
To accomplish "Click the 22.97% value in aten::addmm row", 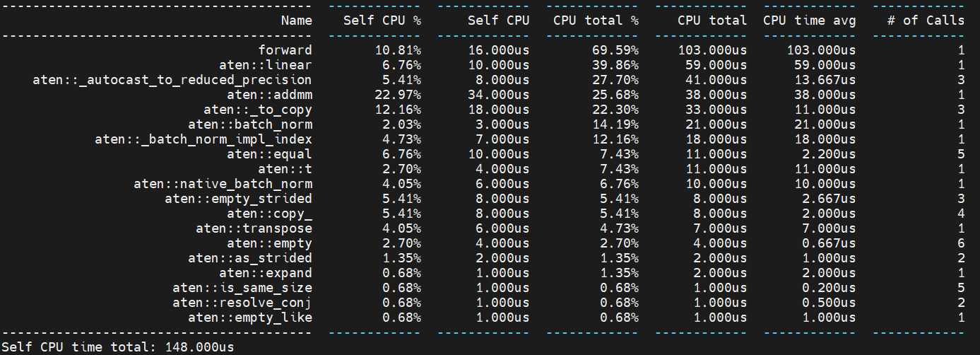I will (398, 95).
